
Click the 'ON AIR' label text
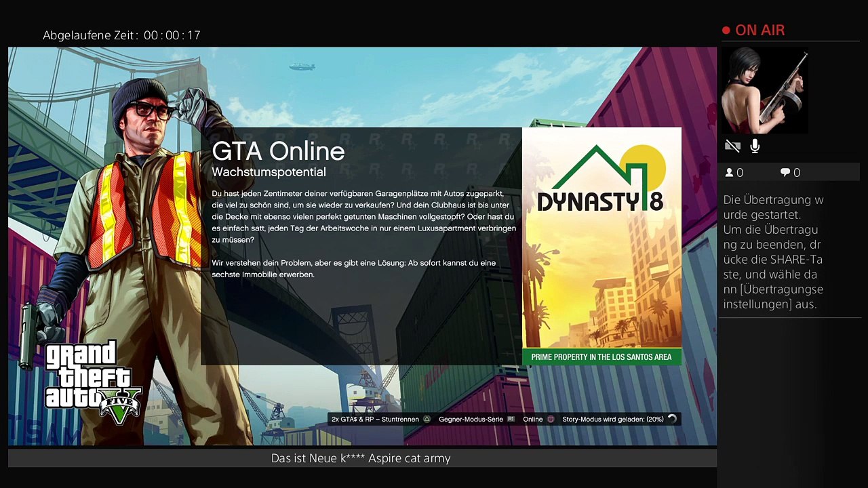tap(760, 30)
